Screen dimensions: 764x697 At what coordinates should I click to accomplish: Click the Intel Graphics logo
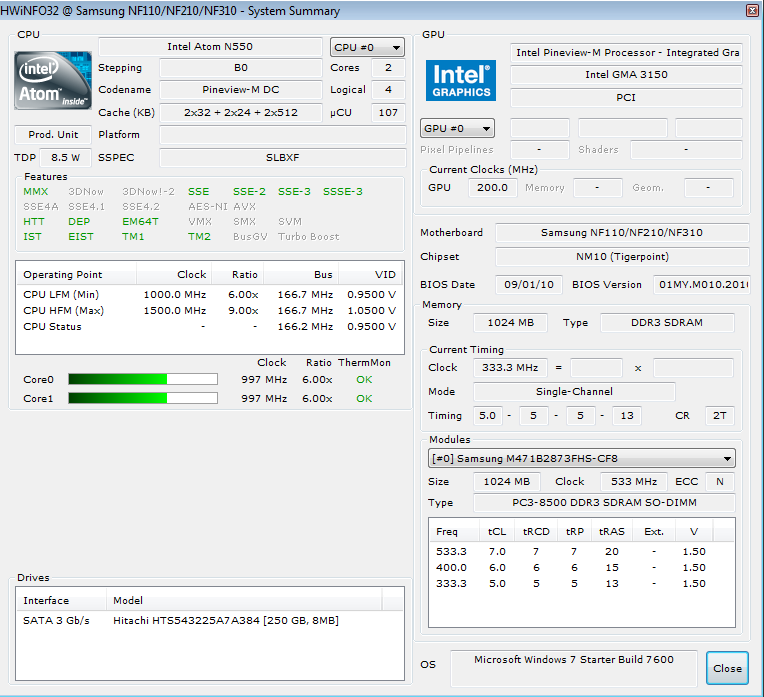pos(460,80)
